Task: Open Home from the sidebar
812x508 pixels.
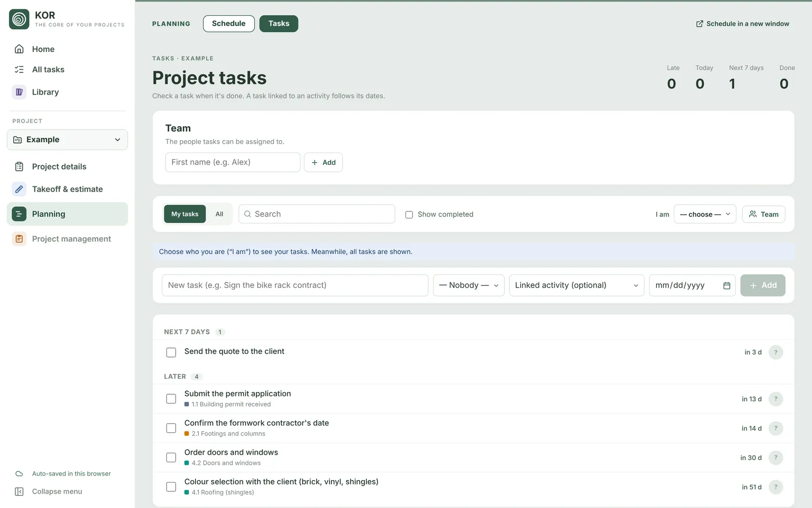Action: coord(43,49)
